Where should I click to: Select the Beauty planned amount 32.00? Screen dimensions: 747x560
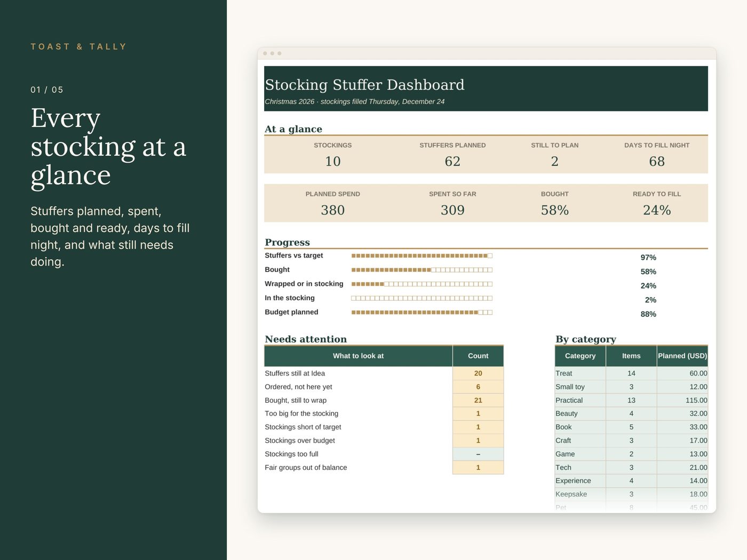(682, 413)
